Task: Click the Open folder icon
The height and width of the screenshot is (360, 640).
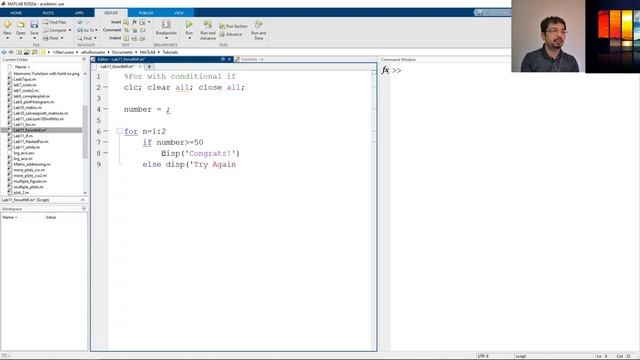Action: pos(20,24)
